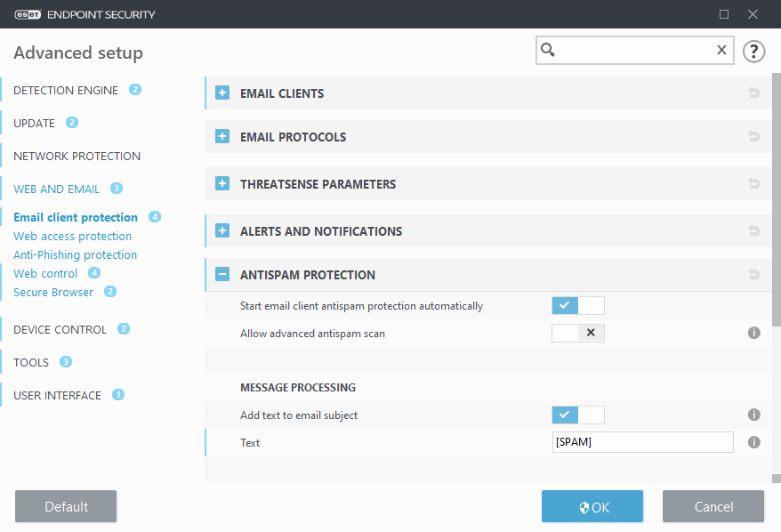Click the Email client protection badge 4
Screen dimensions: 781x532
point(155,217)
